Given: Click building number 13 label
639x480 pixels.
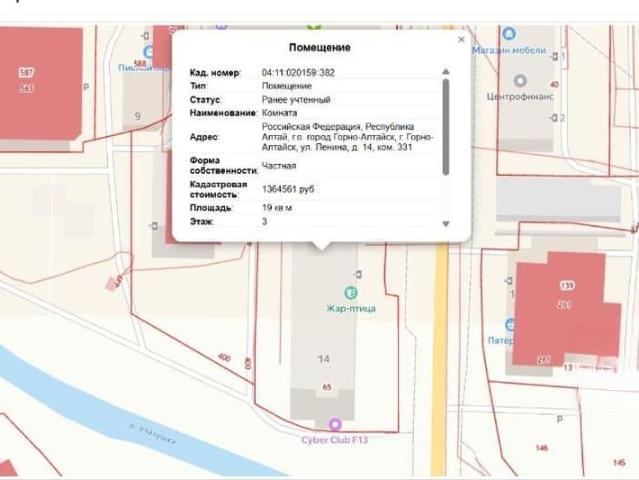Looking at the screenshot, I should [x=568, y=368].
